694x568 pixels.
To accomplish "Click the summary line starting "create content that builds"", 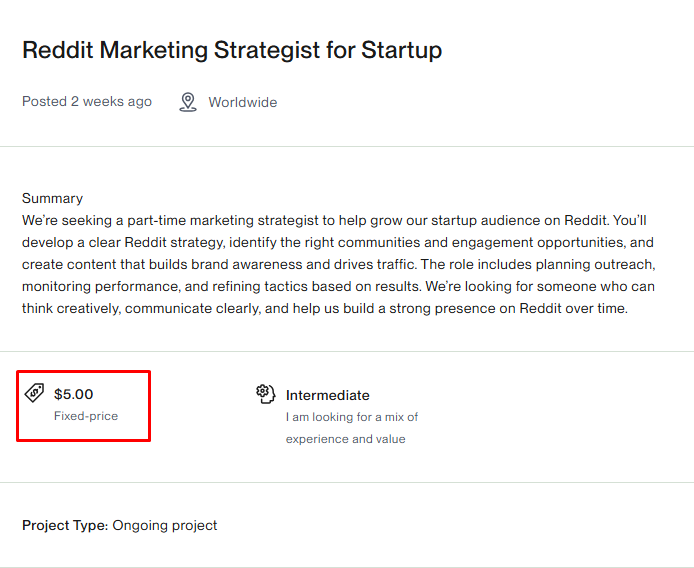I will pos(339,264).
